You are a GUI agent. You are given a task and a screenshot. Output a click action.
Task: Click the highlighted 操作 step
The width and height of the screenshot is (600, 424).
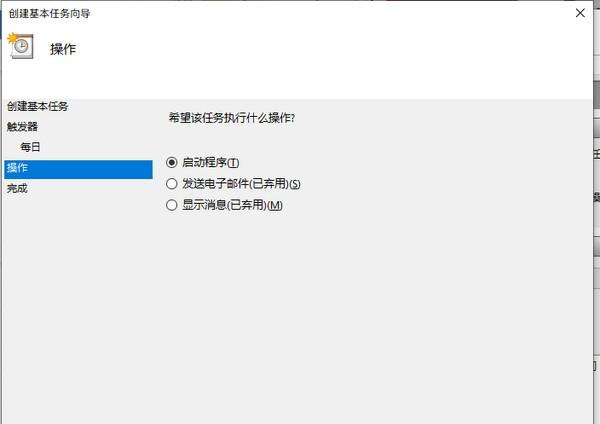(x=78, y=169)
